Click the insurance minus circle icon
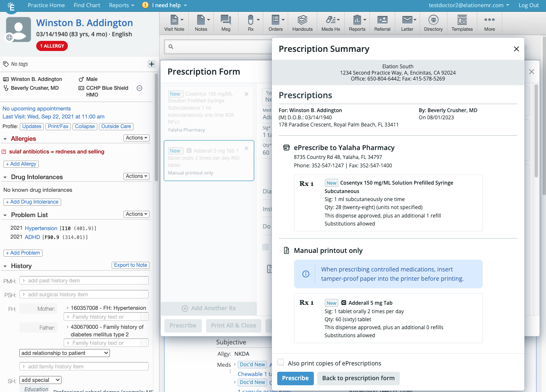Image resolution: width=546 pixels, height=392 pixels. point(139,88)
